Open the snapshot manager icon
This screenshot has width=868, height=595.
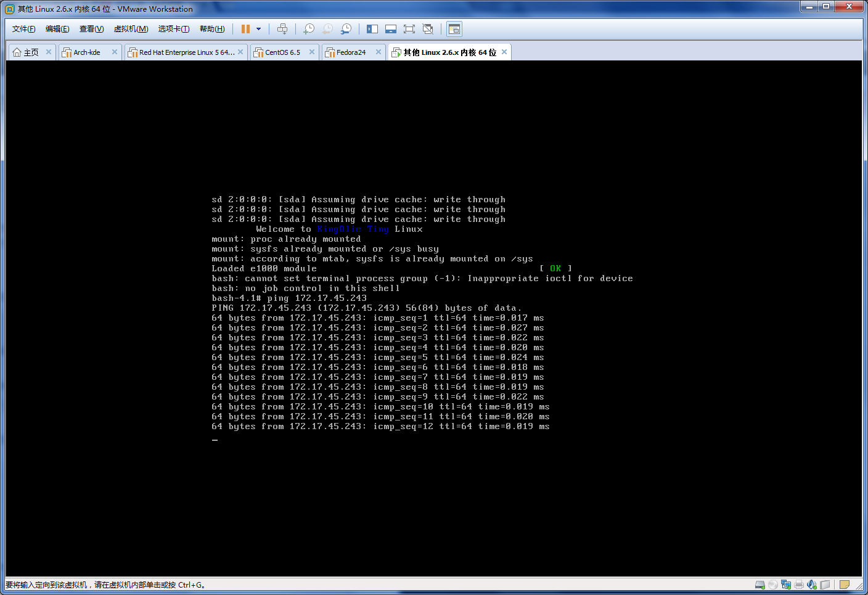click(346, 29)
